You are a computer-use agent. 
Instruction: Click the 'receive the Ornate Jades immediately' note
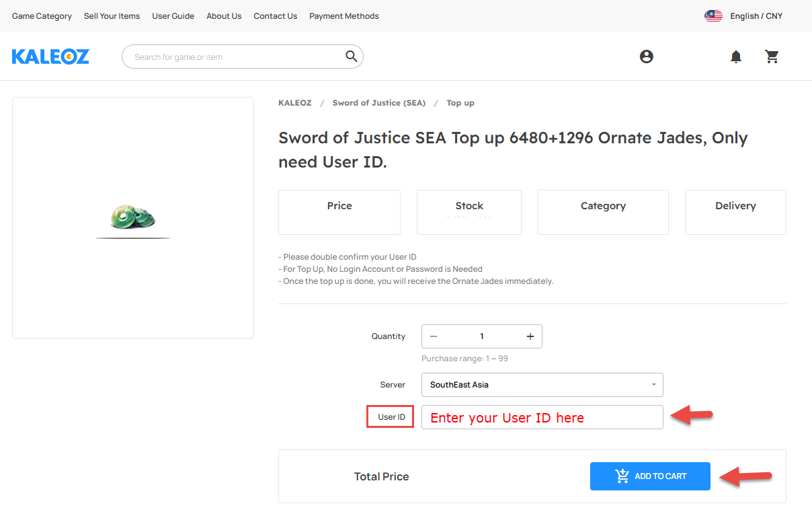pos(415,281)
